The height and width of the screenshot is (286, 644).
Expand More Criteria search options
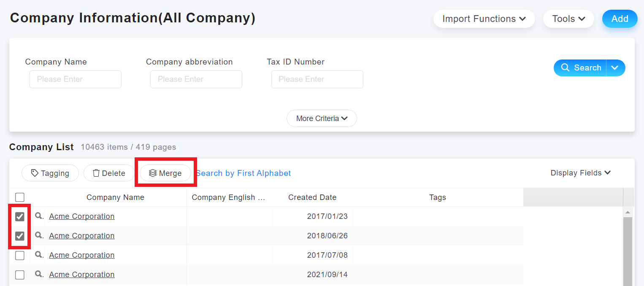(x=322, y=119)
